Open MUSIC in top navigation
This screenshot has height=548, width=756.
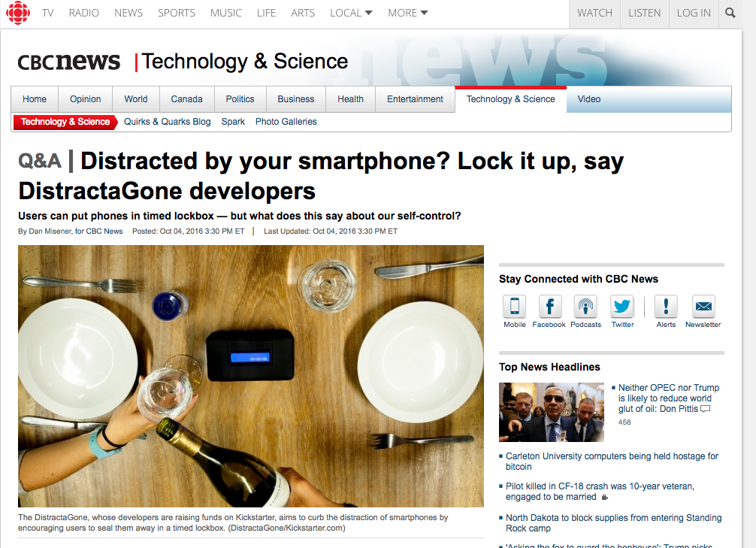225,13
